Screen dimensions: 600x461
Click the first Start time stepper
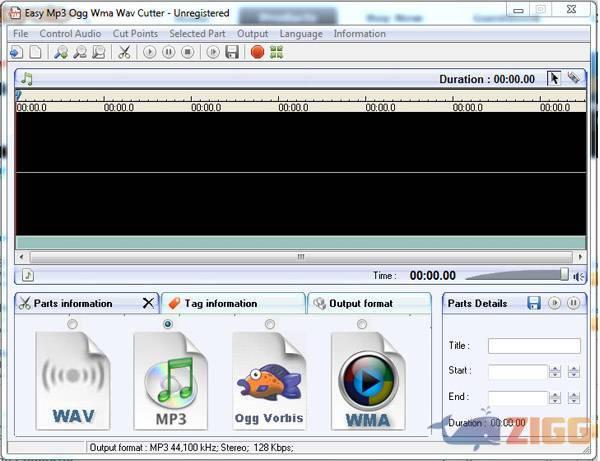click(x=555, y=371)
